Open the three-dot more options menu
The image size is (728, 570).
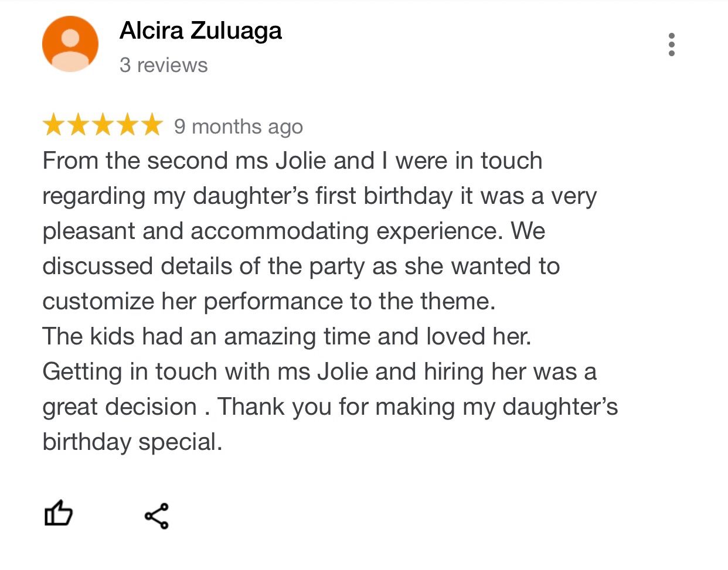pyautogui.click(x=671, y=45)
